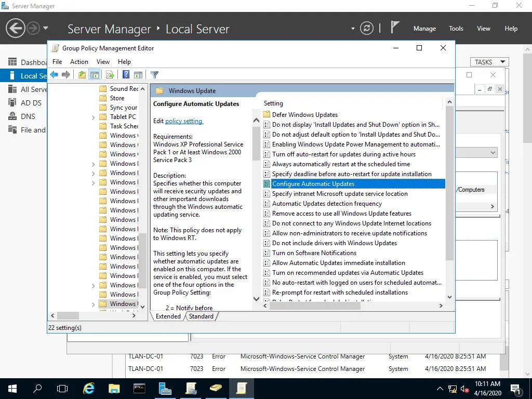The height and width of the screenshot is (399, 532).
Task: Click the Filter funnel icon in toolbar
Action: pyautogui.click(x=154, y=75)
